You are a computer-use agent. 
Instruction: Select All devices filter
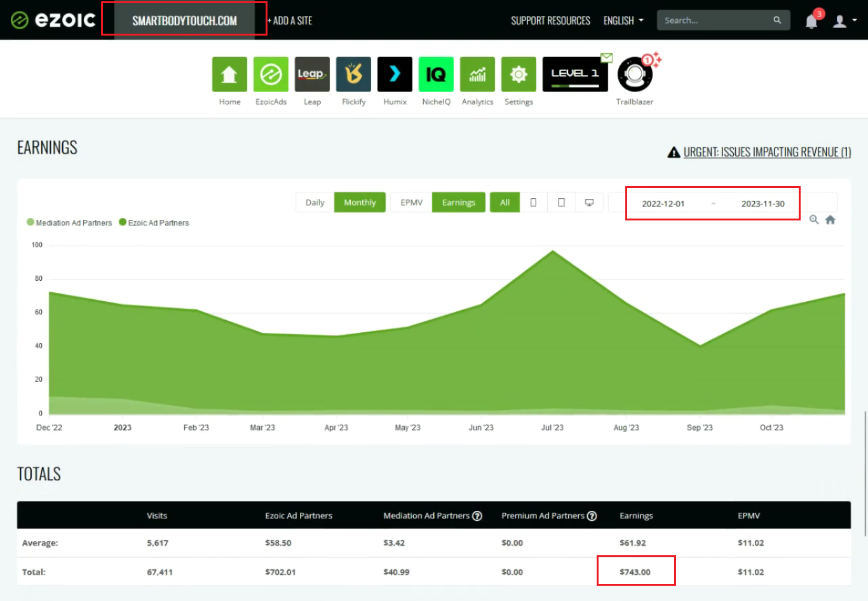click(x=505, y=203)
